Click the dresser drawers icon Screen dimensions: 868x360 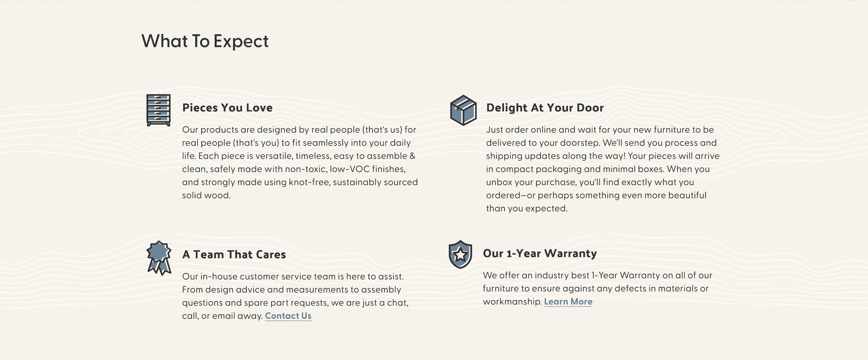click(x=158, y=110)
